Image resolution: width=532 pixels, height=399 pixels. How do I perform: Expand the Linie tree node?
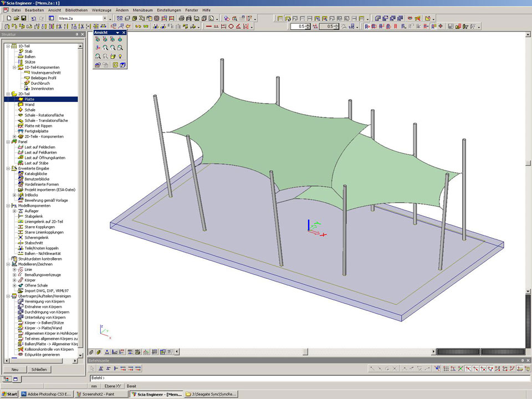[14, 270]
